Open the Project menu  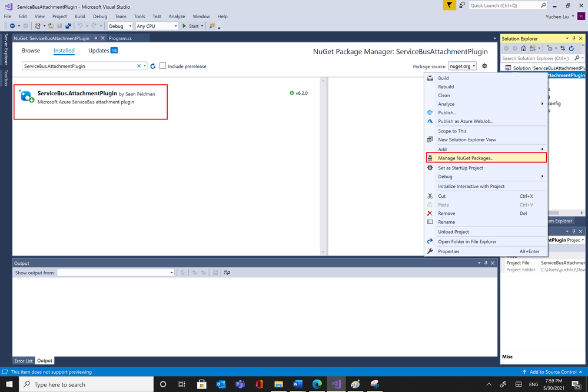(59, 16)
